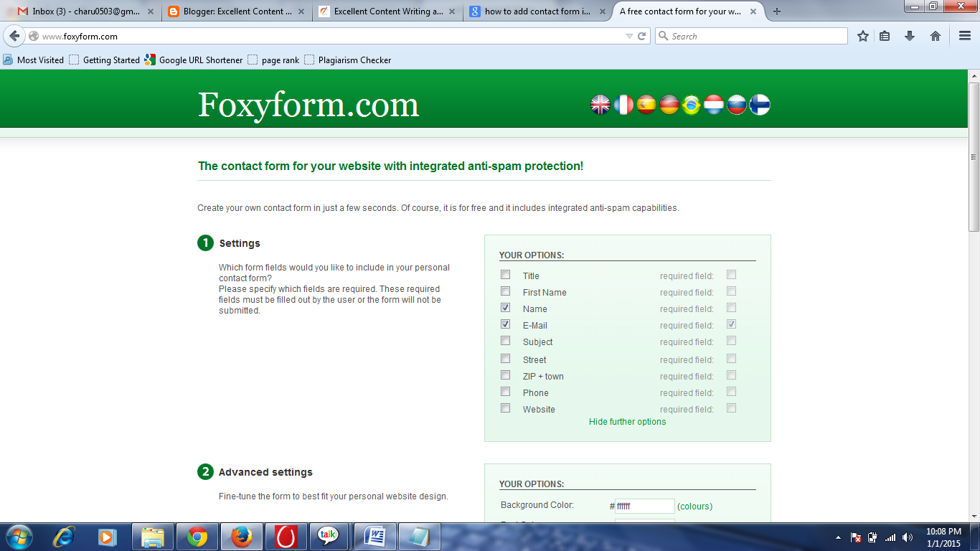Go back with the browser back arrow
The height and width of the screenshot is (551, 980).
point(14,36)
